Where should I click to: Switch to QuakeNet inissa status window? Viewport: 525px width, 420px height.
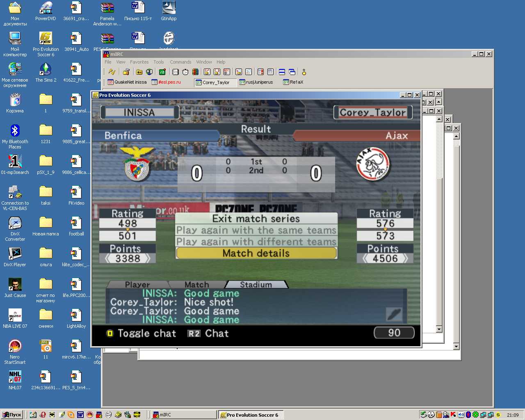127,82
